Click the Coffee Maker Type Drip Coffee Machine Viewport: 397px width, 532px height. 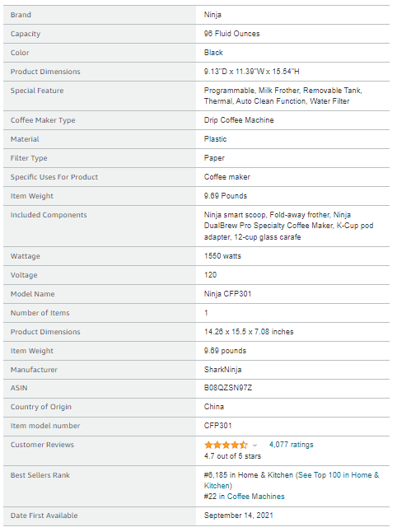coord(239,120)
